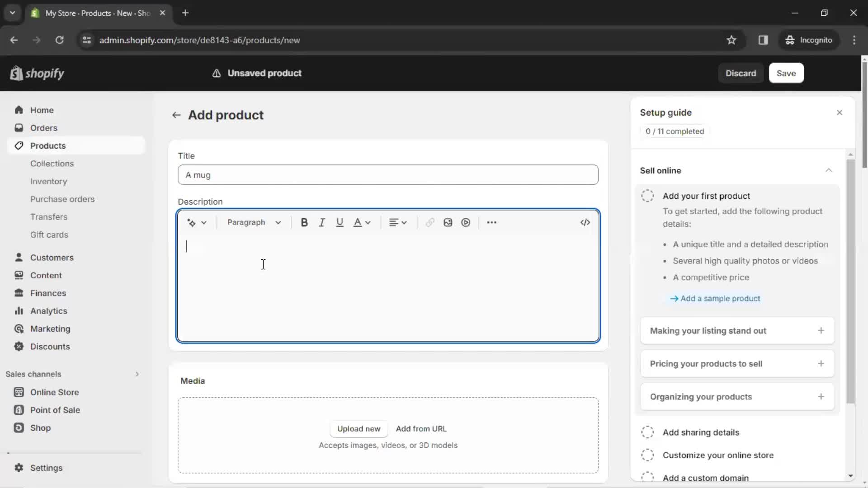Image resolution: width=868 pixels, height=488 pixels.
Task: Click the Save product button
Action: coord(786,73)
